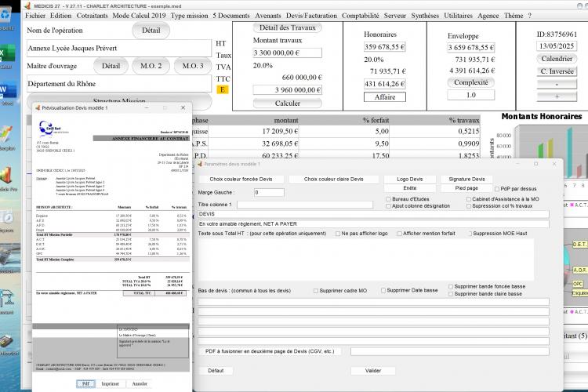Image resolution: width=588 pixels, height=392 pixels.
Task: Open the Calendrier button
Action: (x=557, y=59)
